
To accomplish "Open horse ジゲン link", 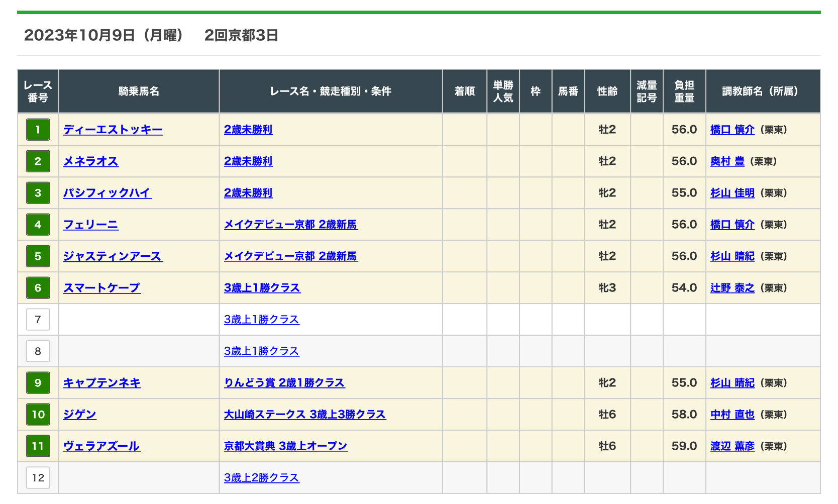I will click(80, 415).
